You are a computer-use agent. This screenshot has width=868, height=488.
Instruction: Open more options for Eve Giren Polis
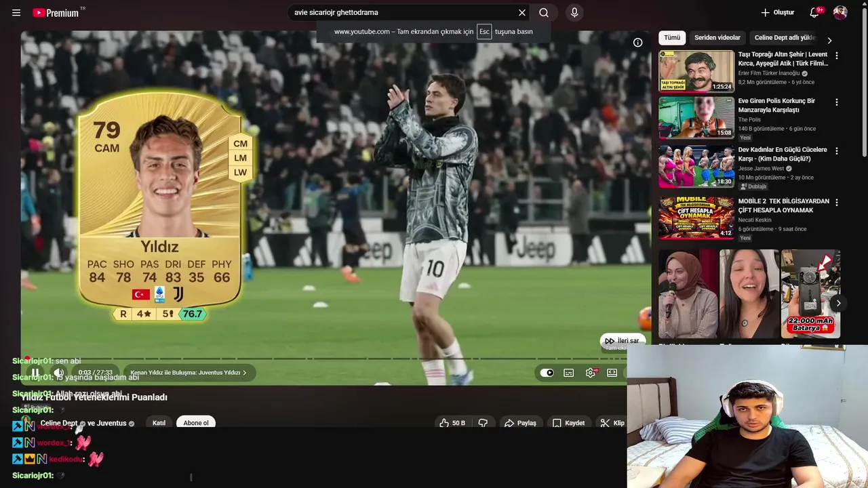[836, 102]
